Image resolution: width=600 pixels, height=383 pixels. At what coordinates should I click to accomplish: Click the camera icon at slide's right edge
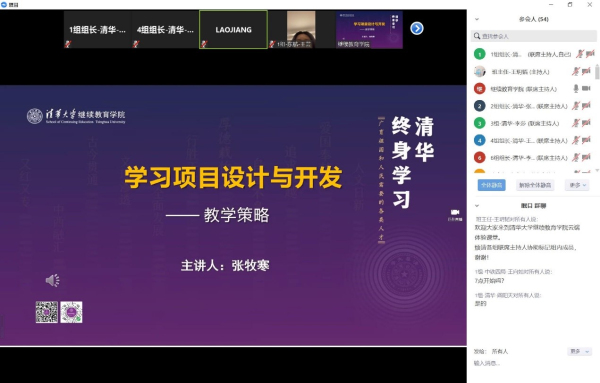coord(455,212)
